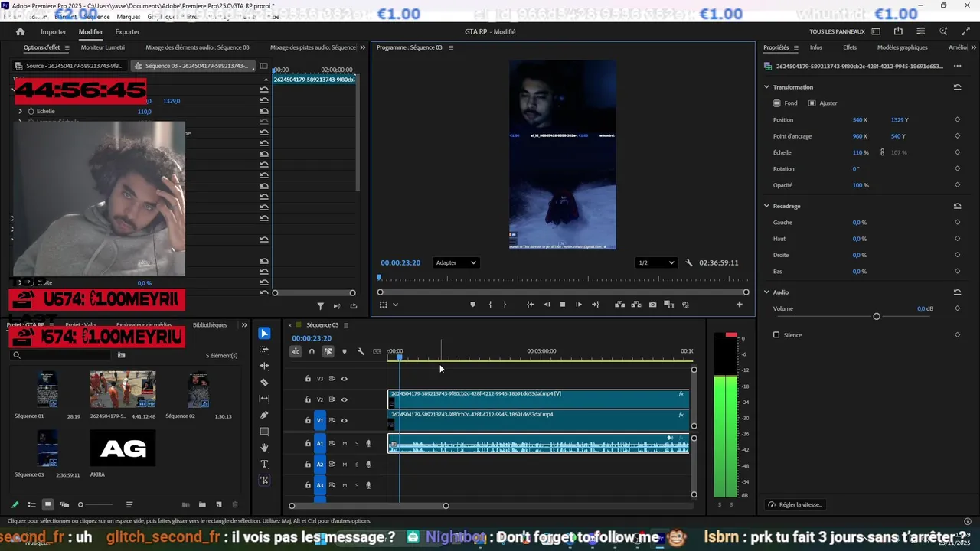
Task: Switch to the Infos tab
Action: tap(816, 47)
